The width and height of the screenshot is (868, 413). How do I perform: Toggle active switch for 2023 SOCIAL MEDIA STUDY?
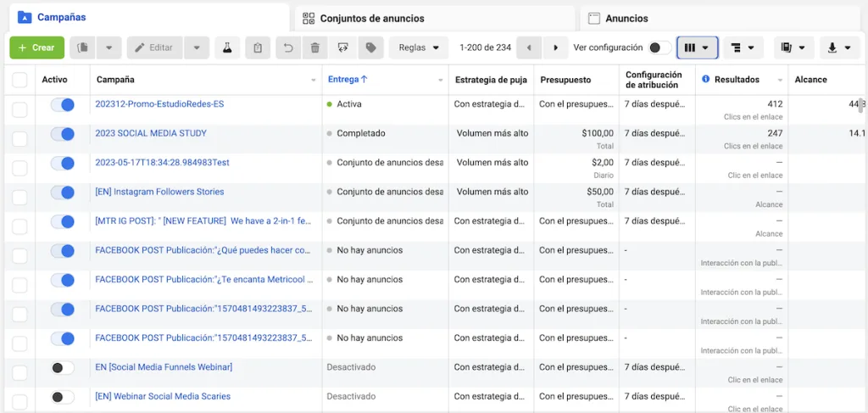coord(63,134)
